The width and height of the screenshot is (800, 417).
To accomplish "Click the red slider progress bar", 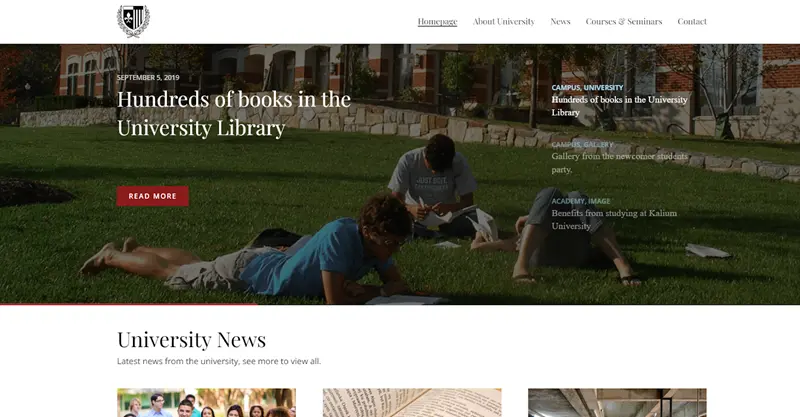I will (129, 304).
